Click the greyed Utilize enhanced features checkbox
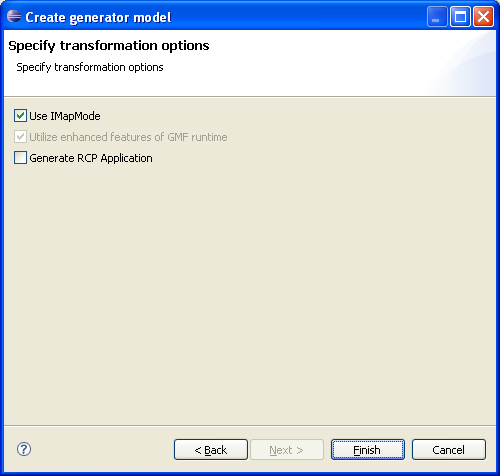 click(20, 137)
